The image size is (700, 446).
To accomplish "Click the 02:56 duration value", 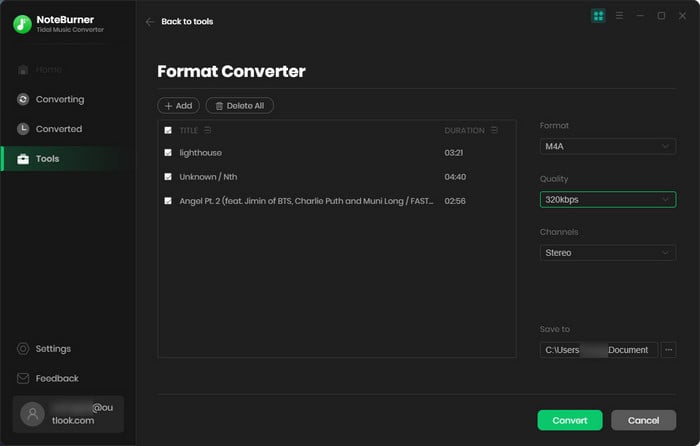I will (x=455, y=201).
